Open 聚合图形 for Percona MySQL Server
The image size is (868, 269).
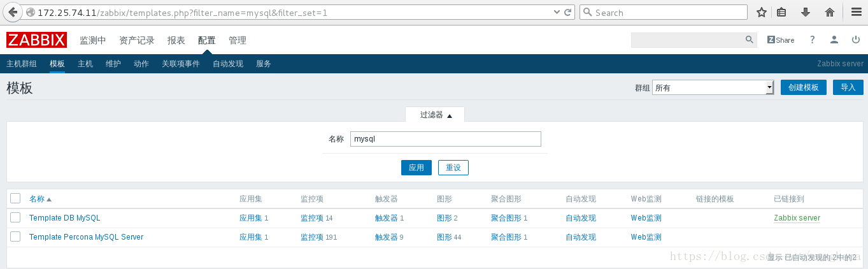[x=506, y=237]
